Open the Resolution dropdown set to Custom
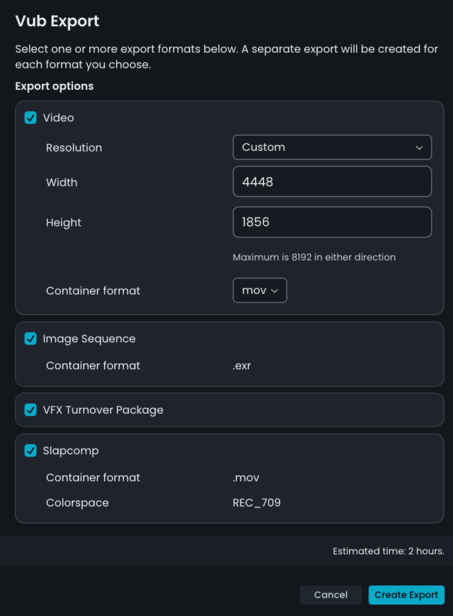 (x=332, y=147)
